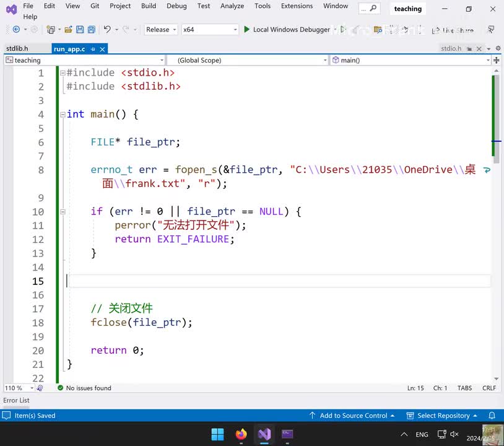This screenshot has height=446, width=504.
Task: Close the run_app.c tab
Action: pos(102,49)
